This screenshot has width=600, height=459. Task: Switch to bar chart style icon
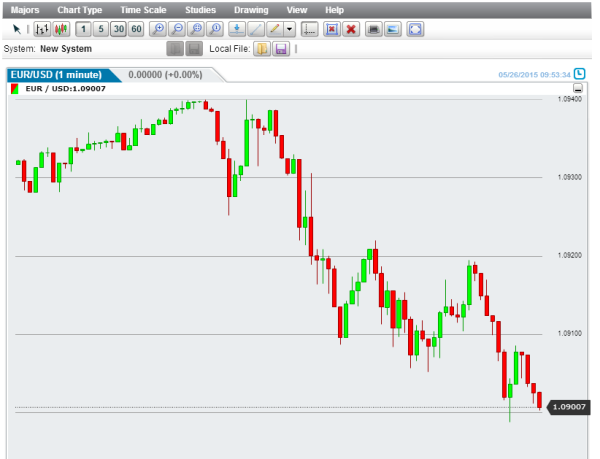42,29
